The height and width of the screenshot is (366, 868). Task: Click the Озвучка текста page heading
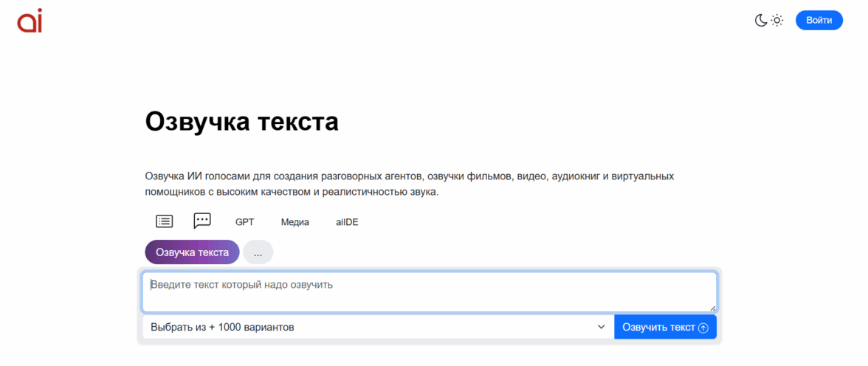point(241,122)
